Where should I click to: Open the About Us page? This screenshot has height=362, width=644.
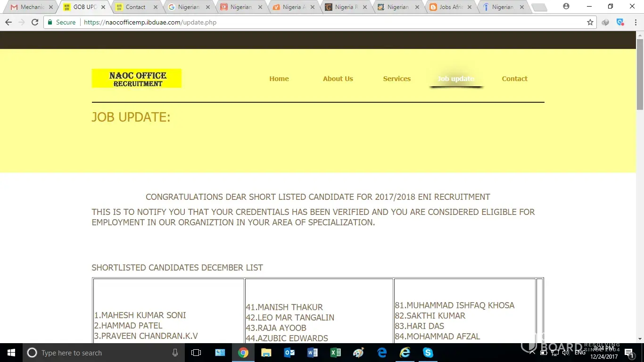(338, 79)
